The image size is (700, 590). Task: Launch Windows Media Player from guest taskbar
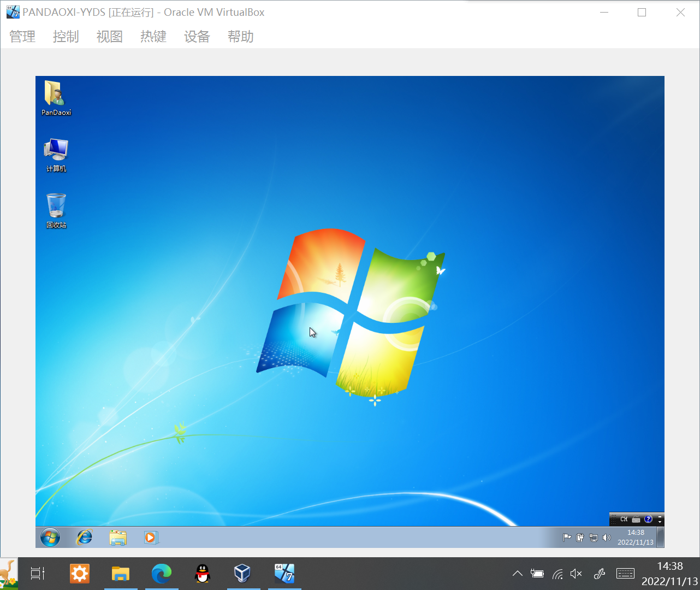click(x=151, y=538)
